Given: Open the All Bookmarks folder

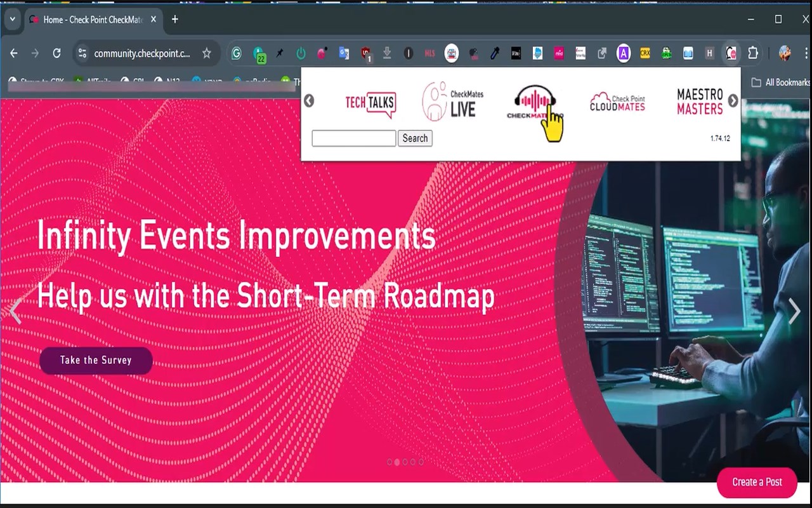Looking at the screenshot, I should 780,82.
